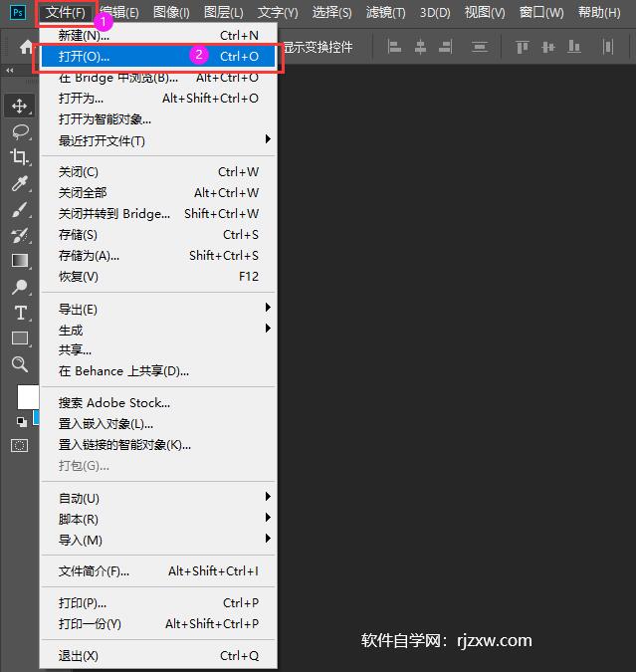The height and width of the screenshot is (672, 636).
Task: Select the Brush tool
Action: 19,209
